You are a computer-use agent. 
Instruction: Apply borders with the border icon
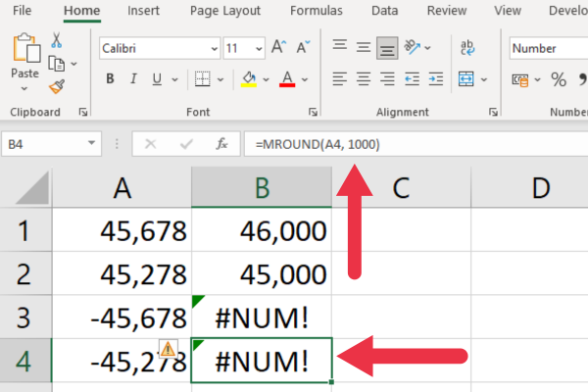203,79
